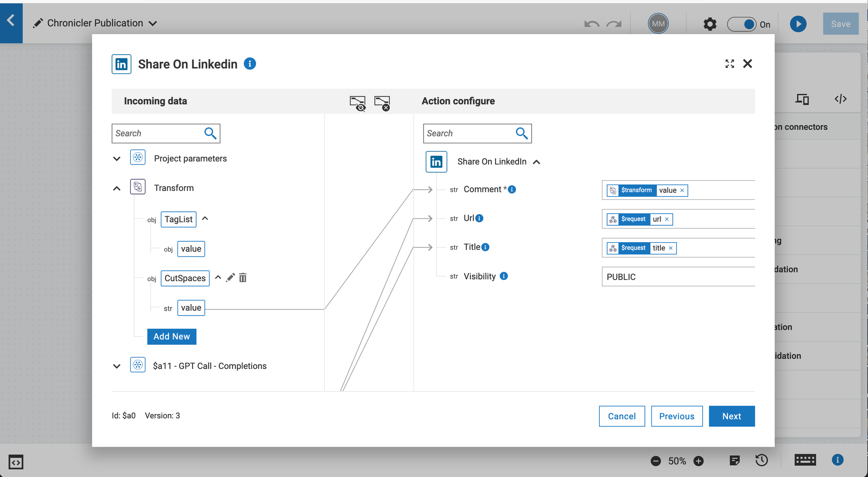868x477 pixels.
Task: Toggle the workflow On switch
Action: pyautogui.click(x=742, y=24)
